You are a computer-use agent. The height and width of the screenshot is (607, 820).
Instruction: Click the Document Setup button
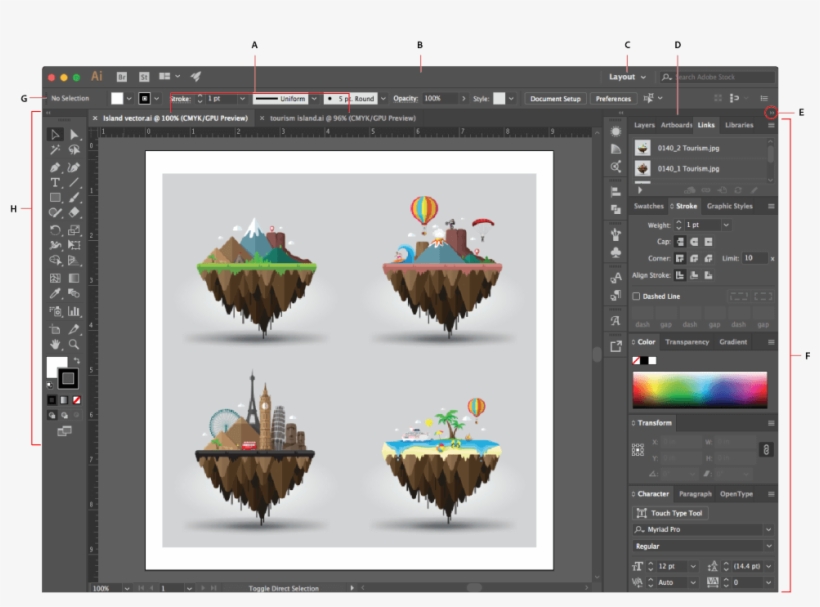coord(556,99)
